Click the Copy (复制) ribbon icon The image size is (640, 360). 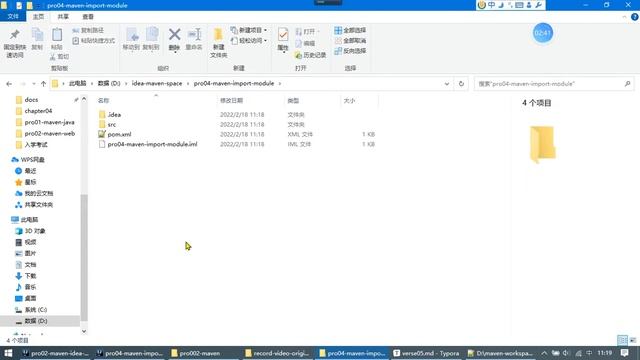[x=37, y=39]
